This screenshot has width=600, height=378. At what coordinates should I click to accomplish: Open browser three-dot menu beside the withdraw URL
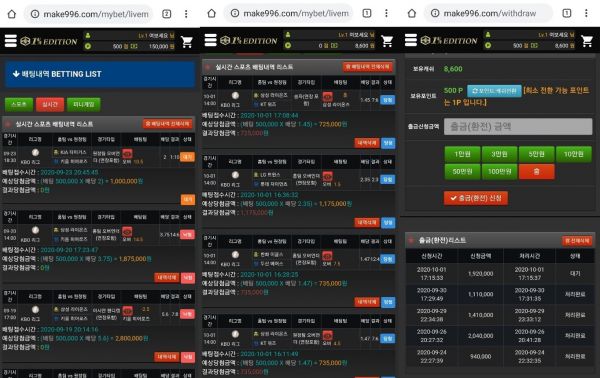coord(586,13)
